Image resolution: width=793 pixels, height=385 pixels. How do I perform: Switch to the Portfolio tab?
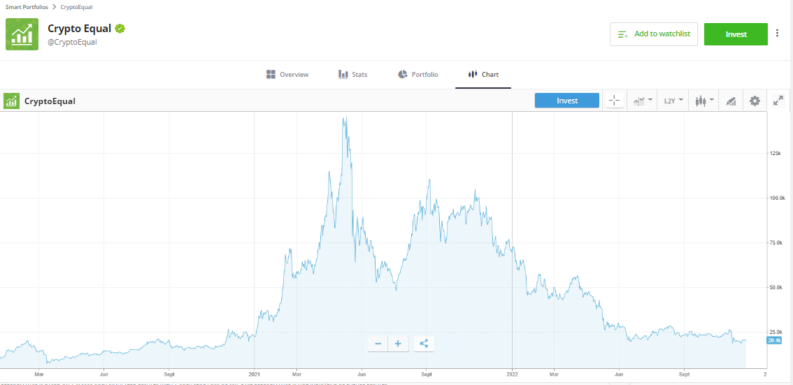click(x=418, y=74)
